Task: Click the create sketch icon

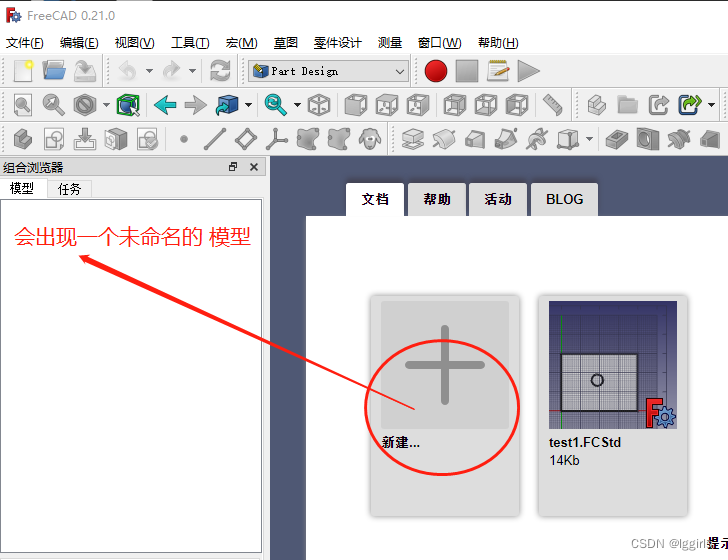Action: pos(54,139)
